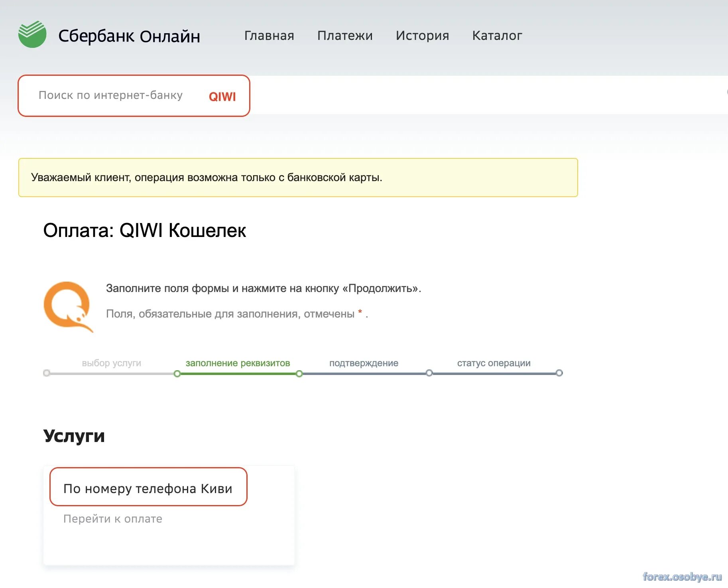This screenshot has height=588, width=728.
Task: Click the Сбербанк Онлайн title text
Action: (129, 36)
